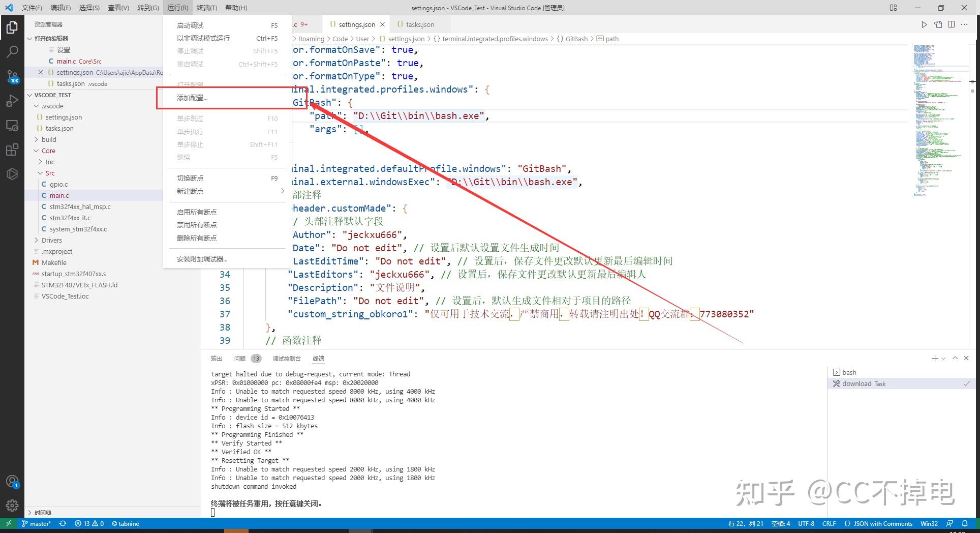Open errors and warnings count in status bar
This screenshot has width=980, height=533.
pyautogui.click(x=89, y=523)
